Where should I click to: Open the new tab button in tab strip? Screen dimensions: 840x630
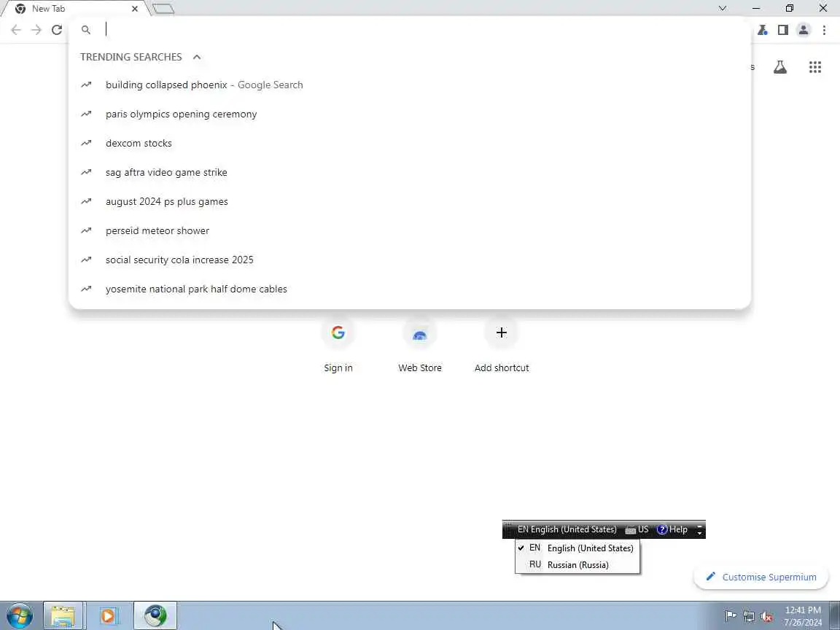(163, 9)
